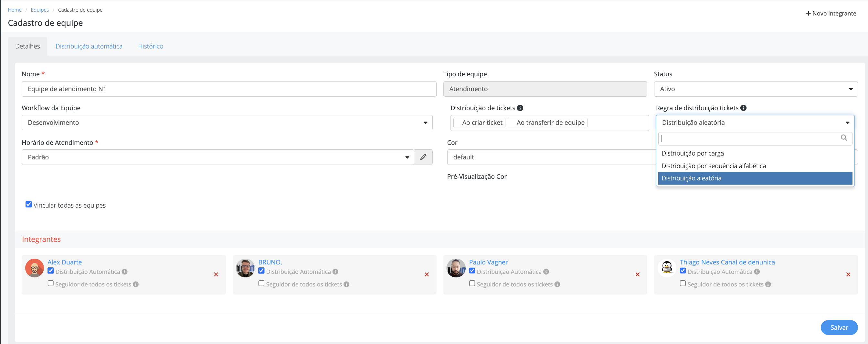Switch to the Detalhes tab
The image size is (868, 344).
[x=28, y=46]
